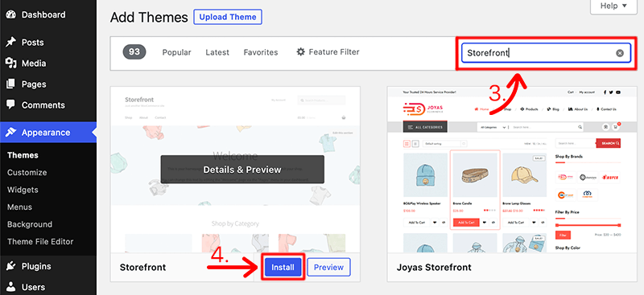
Task: Install the Storefront theme
Action: 283,268
